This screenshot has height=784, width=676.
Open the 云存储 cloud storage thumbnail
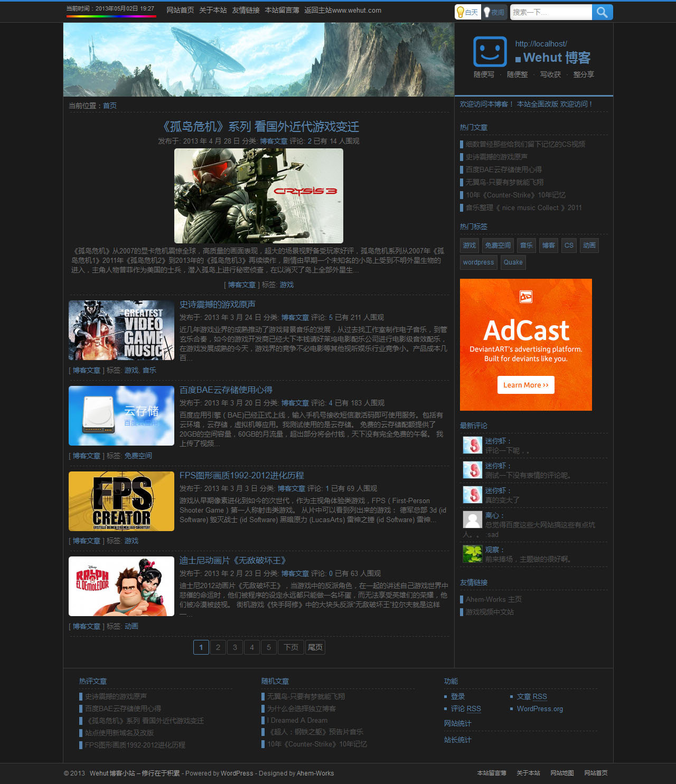click(121, 416)
